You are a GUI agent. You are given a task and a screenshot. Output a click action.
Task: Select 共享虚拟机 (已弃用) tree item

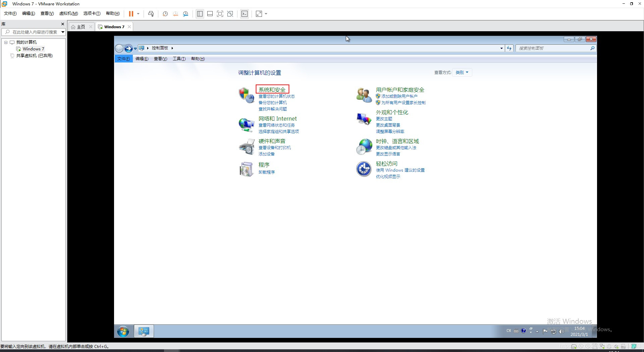click(x=34, y=56)
